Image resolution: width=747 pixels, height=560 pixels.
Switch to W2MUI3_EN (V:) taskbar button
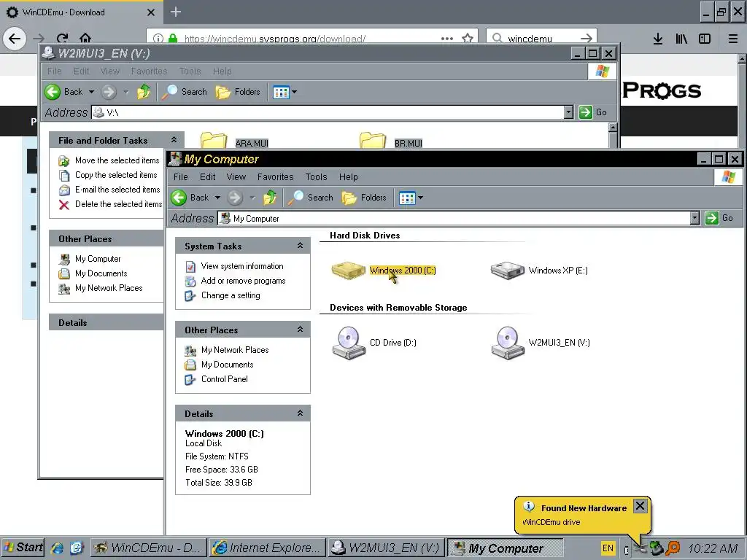pos(387,548)
